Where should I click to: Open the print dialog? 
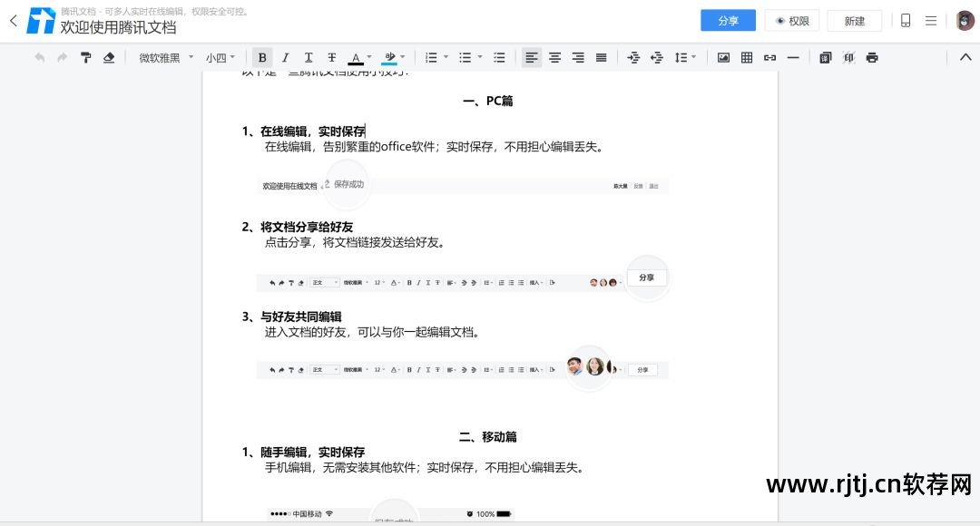tap(871, 57)
